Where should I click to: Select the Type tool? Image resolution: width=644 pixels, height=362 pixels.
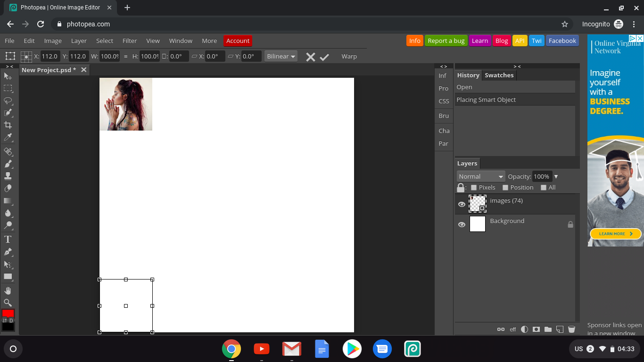click(8, 239)
